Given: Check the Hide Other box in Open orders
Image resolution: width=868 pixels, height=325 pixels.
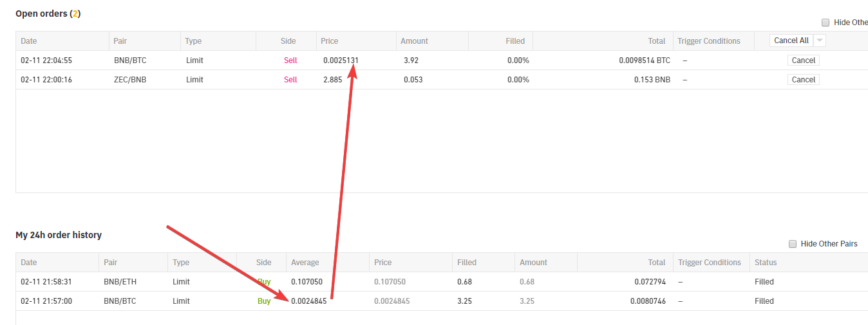Looking at the screenshot, I should coord(826,23).
